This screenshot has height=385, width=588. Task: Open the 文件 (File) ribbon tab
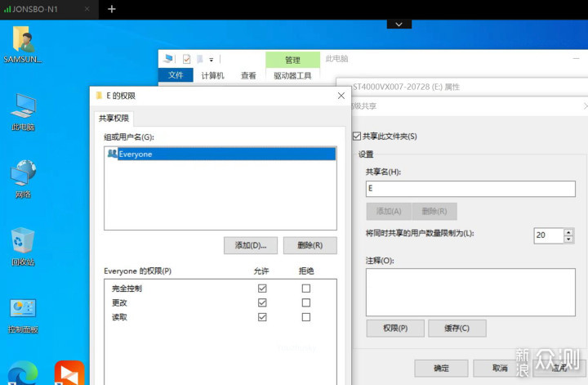(x=176, y=75)
